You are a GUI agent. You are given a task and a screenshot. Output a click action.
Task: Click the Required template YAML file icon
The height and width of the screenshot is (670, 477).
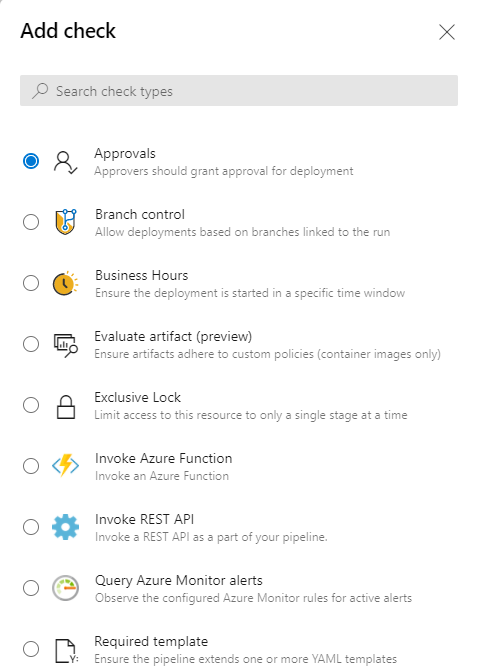(x=67, y=651)
